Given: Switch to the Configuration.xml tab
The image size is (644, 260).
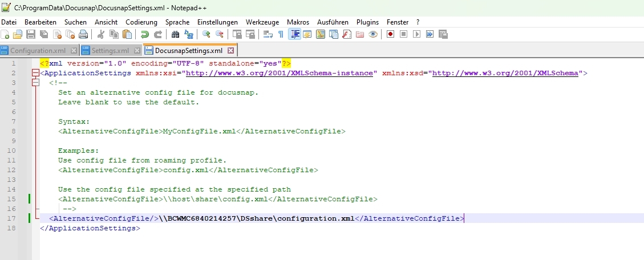Looking at the screenshot, I should (38, 50).
